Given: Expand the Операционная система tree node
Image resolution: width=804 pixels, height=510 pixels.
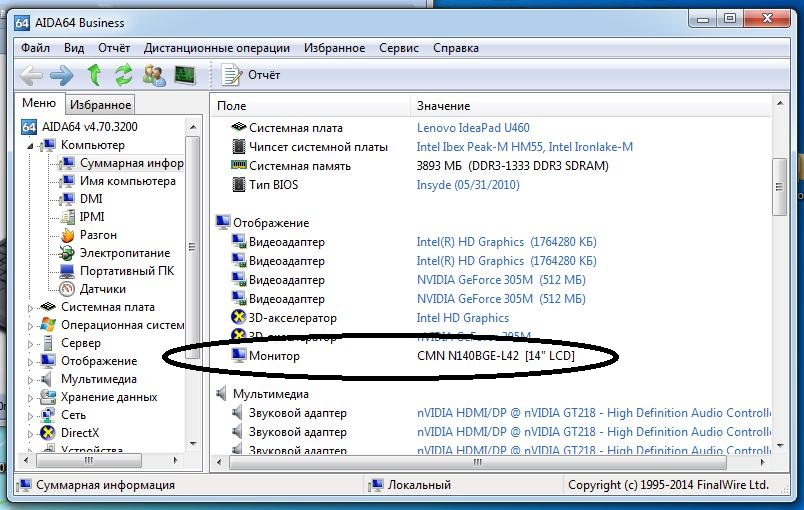Looking at the screenshot, I should (30, 326).
